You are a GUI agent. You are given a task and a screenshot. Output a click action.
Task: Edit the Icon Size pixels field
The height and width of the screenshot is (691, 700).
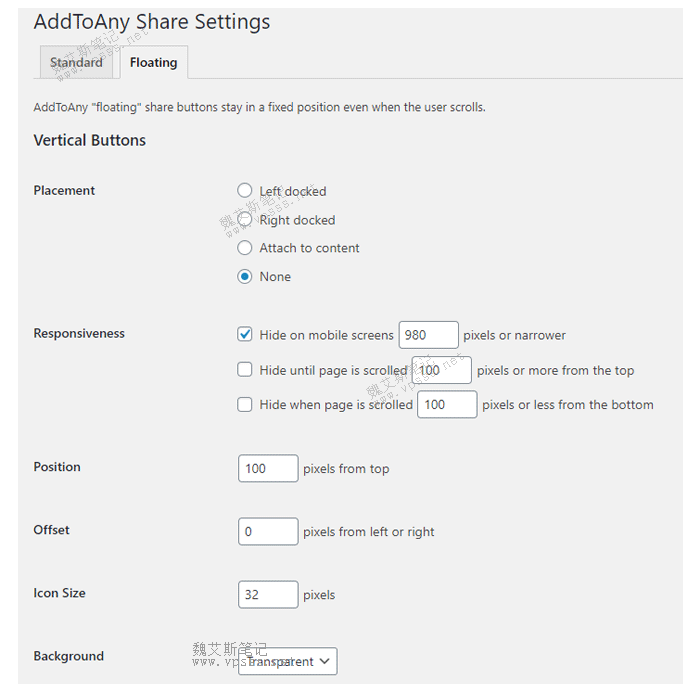[x=268, y=594]
